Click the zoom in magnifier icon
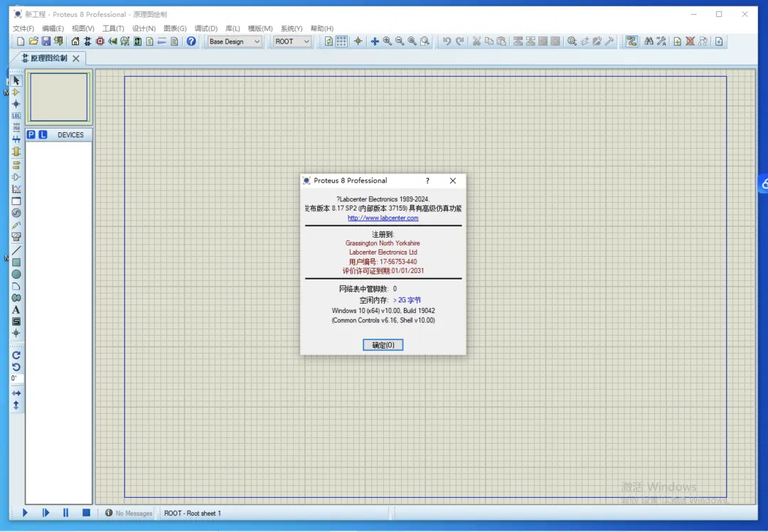Viewport: 768px width, 532px height. pyautogui.click(x=388, y=42)
